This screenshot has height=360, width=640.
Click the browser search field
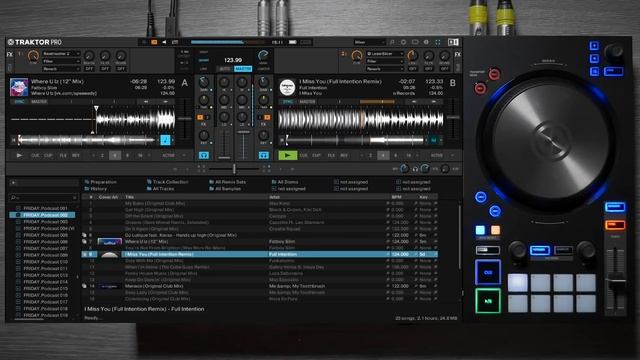(43, 198)
